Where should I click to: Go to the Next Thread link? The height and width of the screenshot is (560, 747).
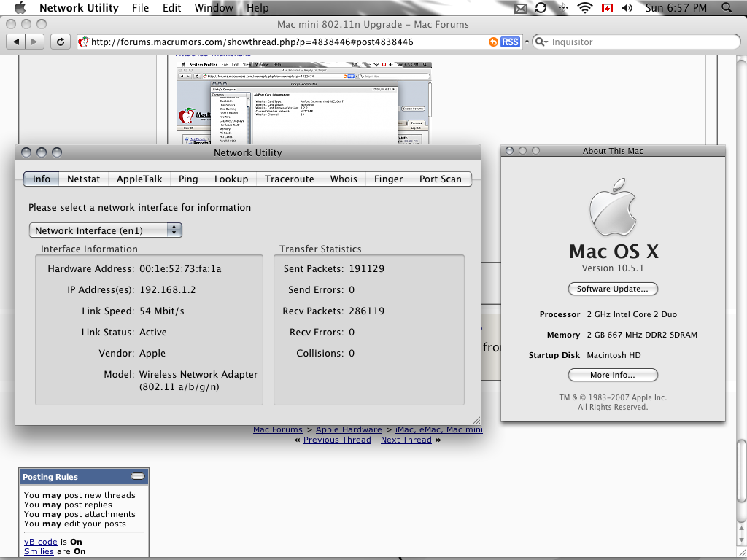click(406, 440)
